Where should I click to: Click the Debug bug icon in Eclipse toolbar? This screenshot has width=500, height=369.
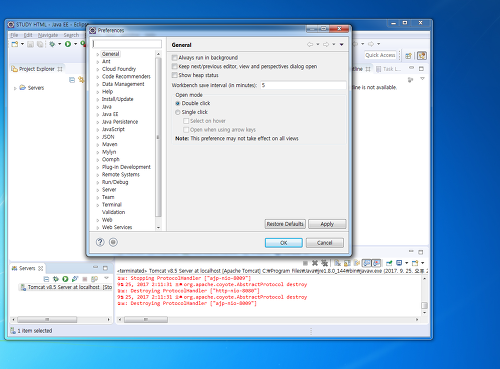coord(52,44)
